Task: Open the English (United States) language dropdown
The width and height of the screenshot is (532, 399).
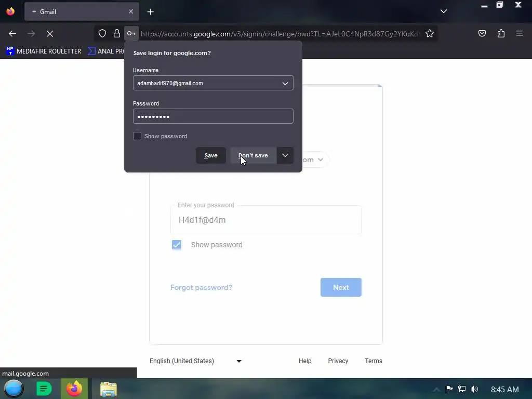Action: (196, 361)
